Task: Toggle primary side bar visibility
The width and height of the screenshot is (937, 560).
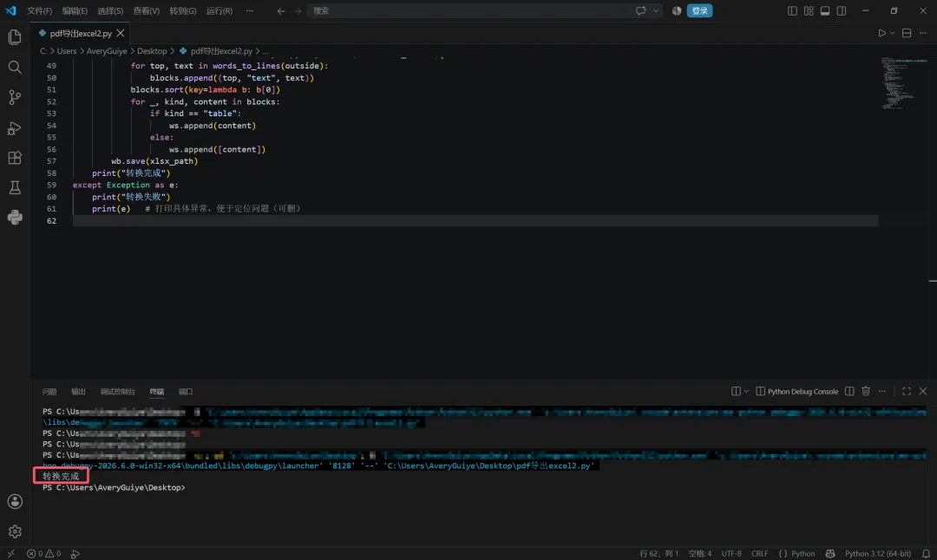Action: [792, 10]
